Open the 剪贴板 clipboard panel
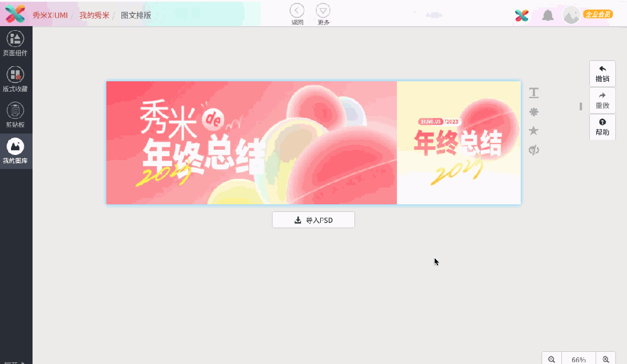The height and width of the screenshot is (364, 627). coord(16,114)
